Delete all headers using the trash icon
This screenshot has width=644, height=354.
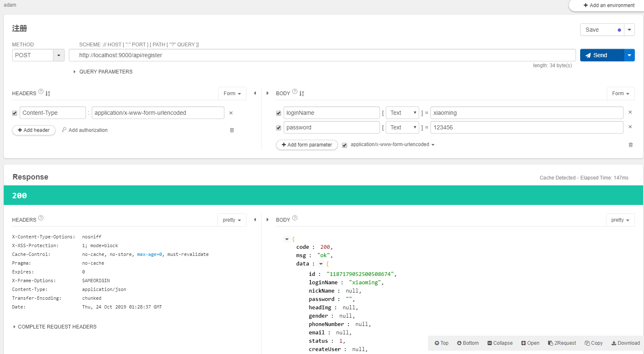[232, 130]
